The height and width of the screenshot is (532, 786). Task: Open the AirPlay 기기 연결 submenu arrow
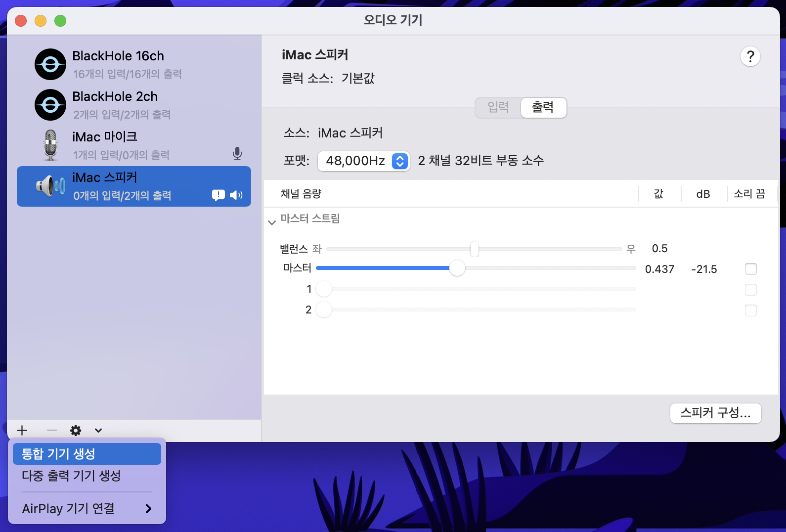[x=148, y=509]
